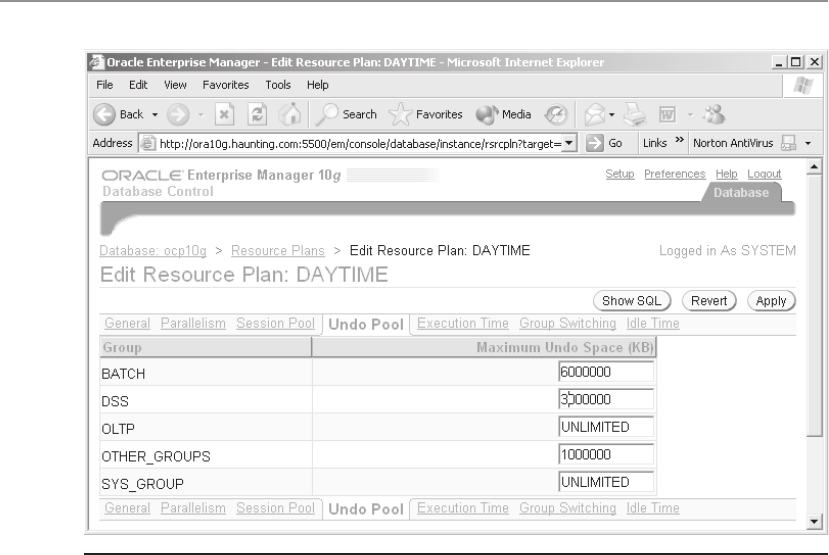Open the Help menu
Viewport: 829px width, 555px height.
(x=318, y=85)
